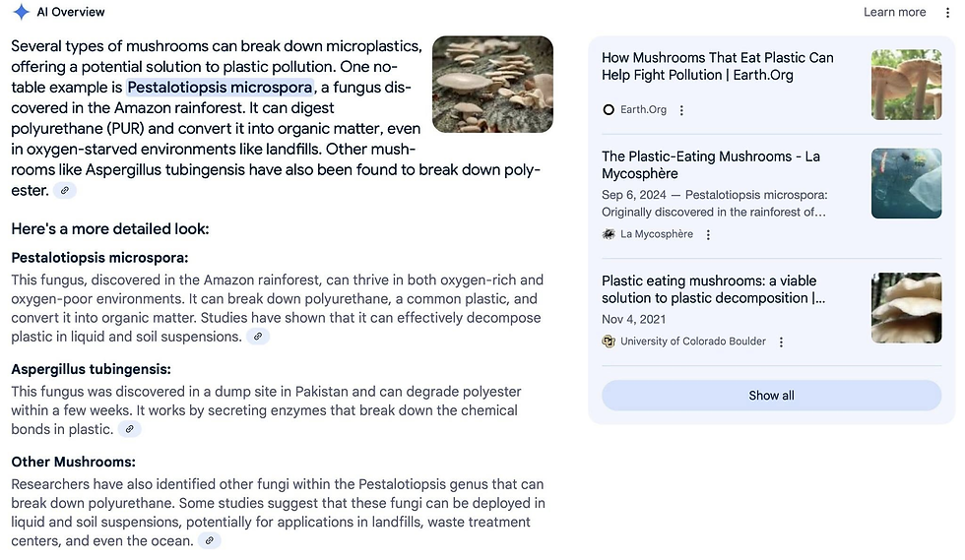Click link icon after Aspergillus tubingensis section
Screen dimensions: 965x560
129,429
